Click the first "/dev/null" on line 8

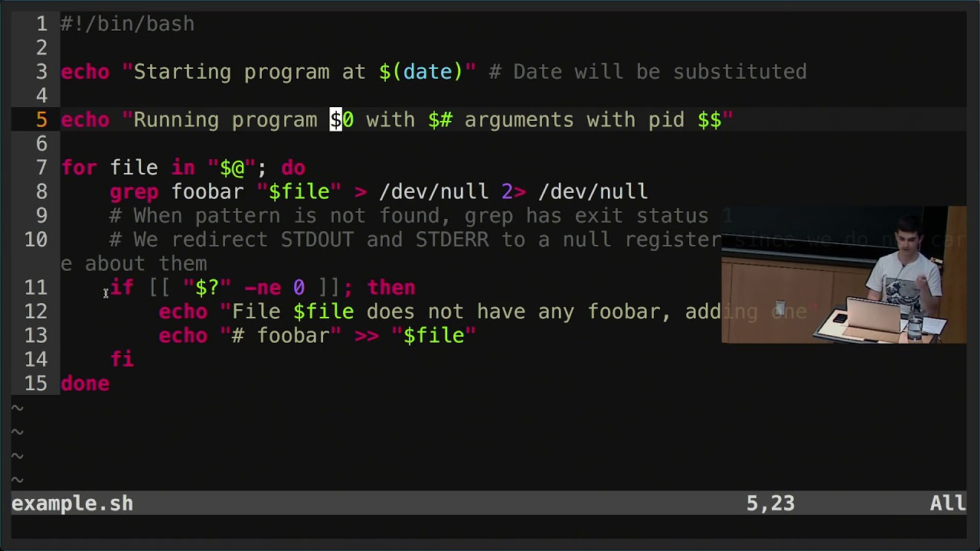point(433,191)
